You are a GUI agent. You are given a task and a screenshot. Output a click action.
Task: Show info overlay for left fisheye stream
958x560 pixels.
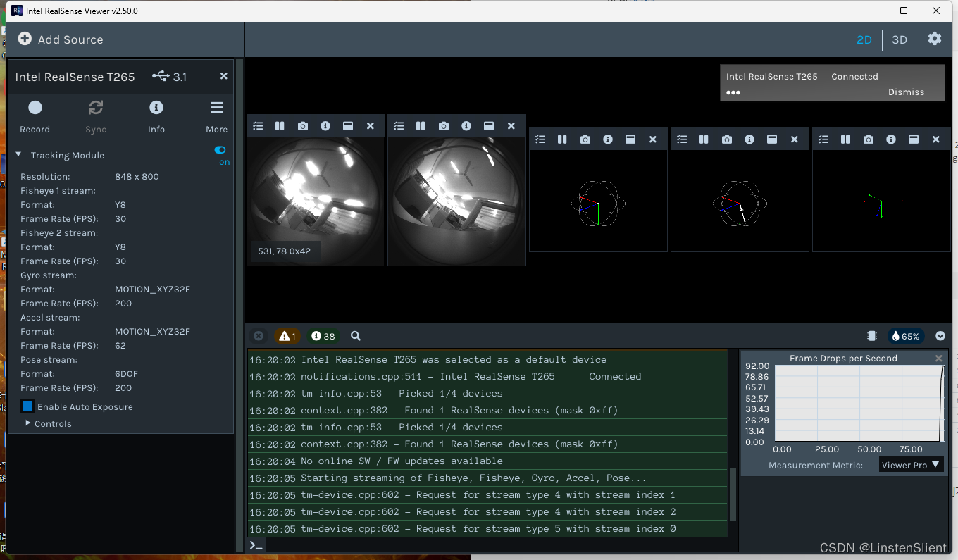pyautogui.click(x=325, y=126)
